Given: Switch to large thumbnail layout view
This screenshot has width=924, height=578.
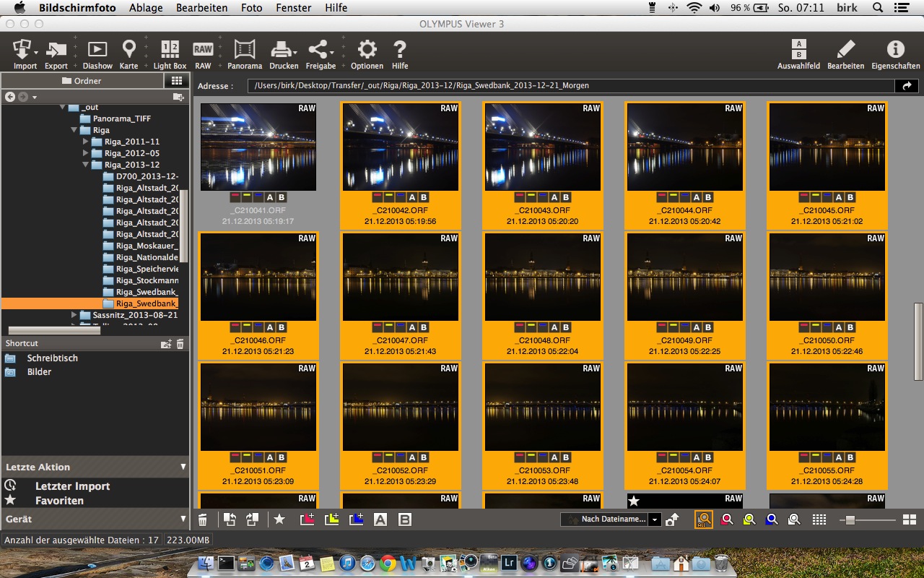Looking at the screenshot, I should point(910,519).
